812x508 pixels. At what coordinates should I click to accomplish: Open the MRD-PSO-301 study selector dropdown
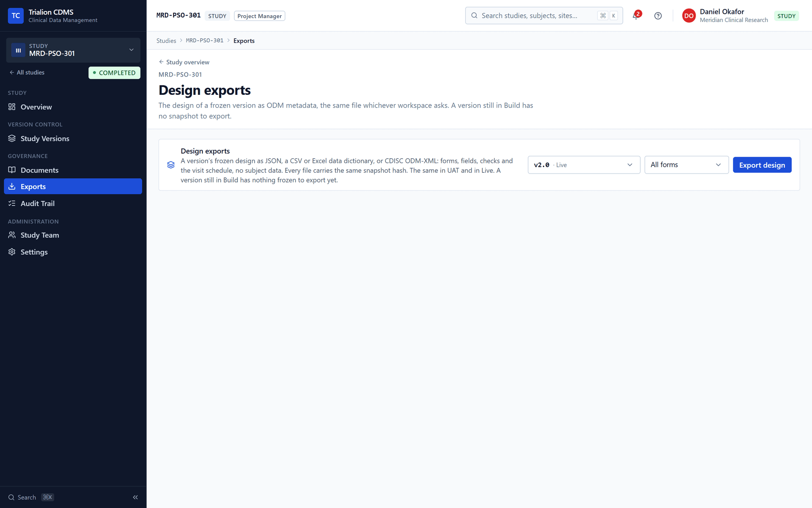pyautogui.click(x=73, y=50)
